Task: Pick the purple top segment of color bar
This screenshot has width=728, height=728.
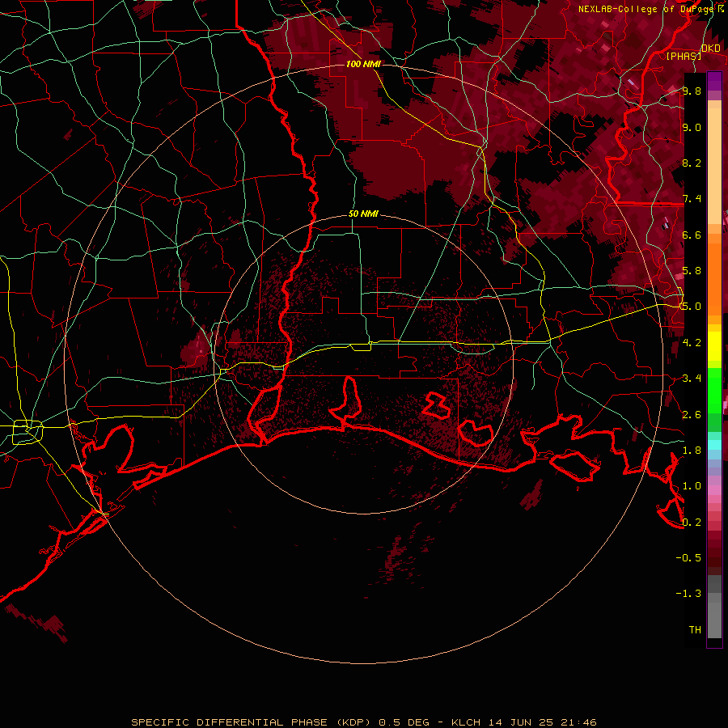Action: pyautogui.click(x=714, y=81)
